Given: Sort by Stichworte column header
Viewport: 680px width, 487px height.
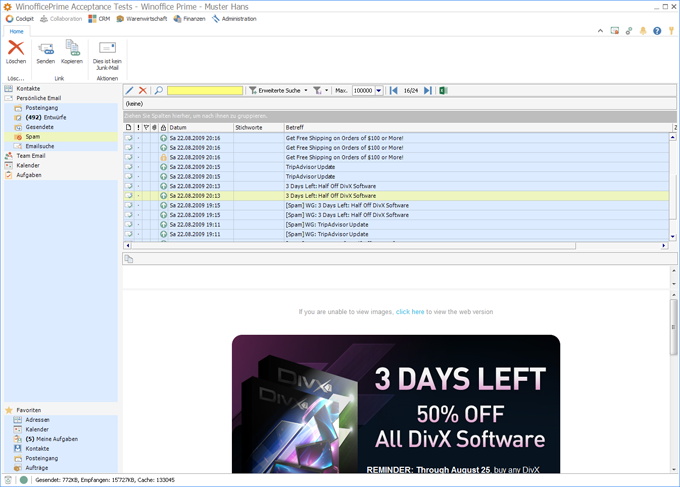Looking at the screenshot, I should tap(258, 127).
